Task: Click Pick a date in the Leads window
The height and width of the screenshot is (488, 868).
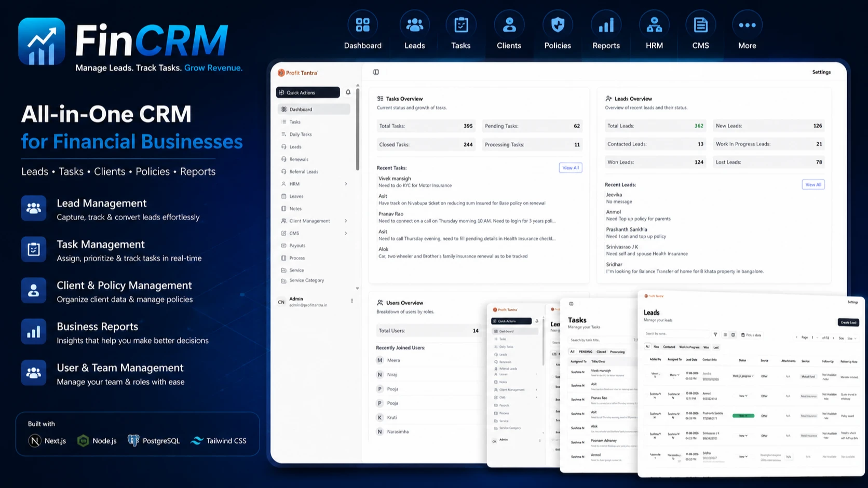Action: 751,335
